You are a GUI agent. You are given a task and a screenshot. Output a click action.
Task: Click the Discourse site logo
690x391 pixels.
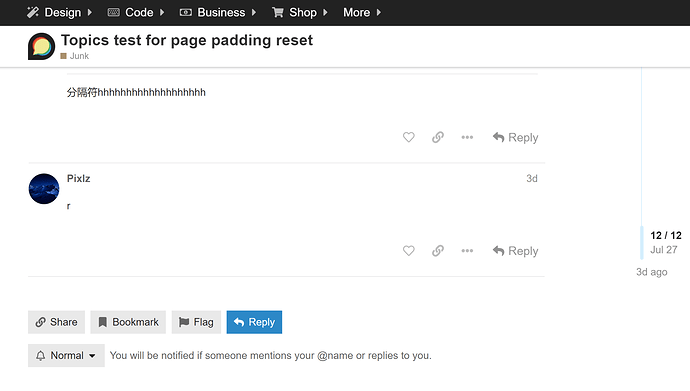(42, 46)
